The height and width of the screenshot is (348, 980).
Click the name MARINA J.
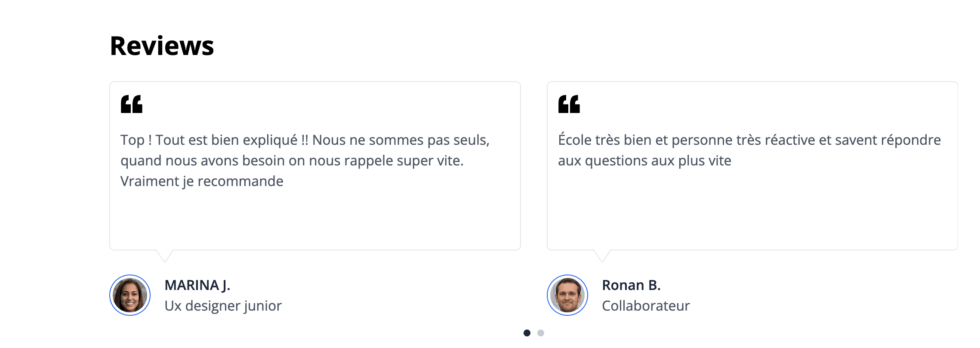tap(197, 285)
